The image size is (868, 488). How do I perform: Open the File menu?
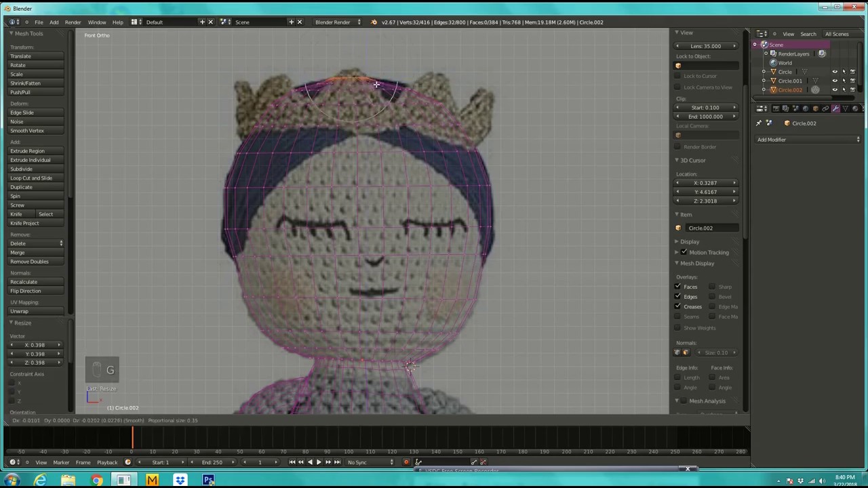tap(39, 22)
